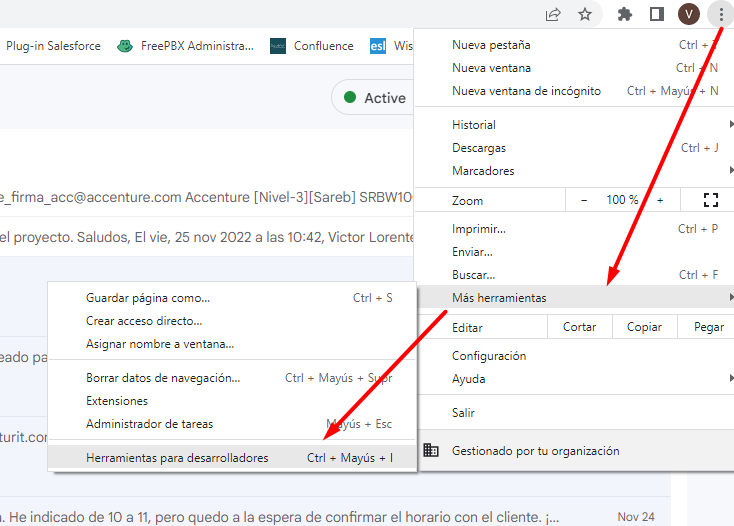Viewport: 734px width, 526px height.
Task: Increase zoom with plus button
Action: pos(660,200)
